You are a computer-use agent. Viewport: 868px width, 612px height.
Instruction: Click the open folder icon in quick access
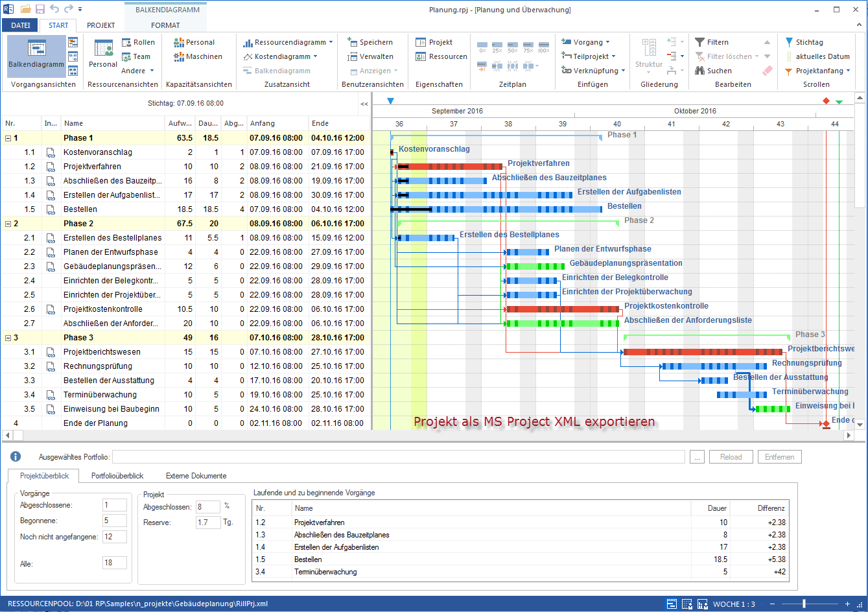pos(26,9)
